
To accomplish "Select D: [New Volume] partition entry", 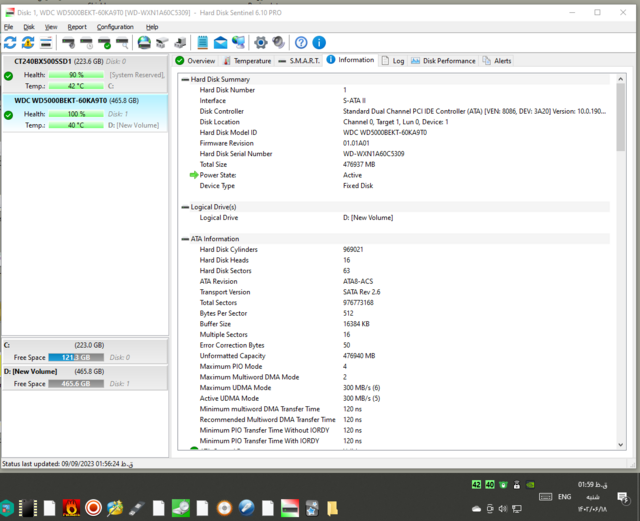I will (42, 372).
